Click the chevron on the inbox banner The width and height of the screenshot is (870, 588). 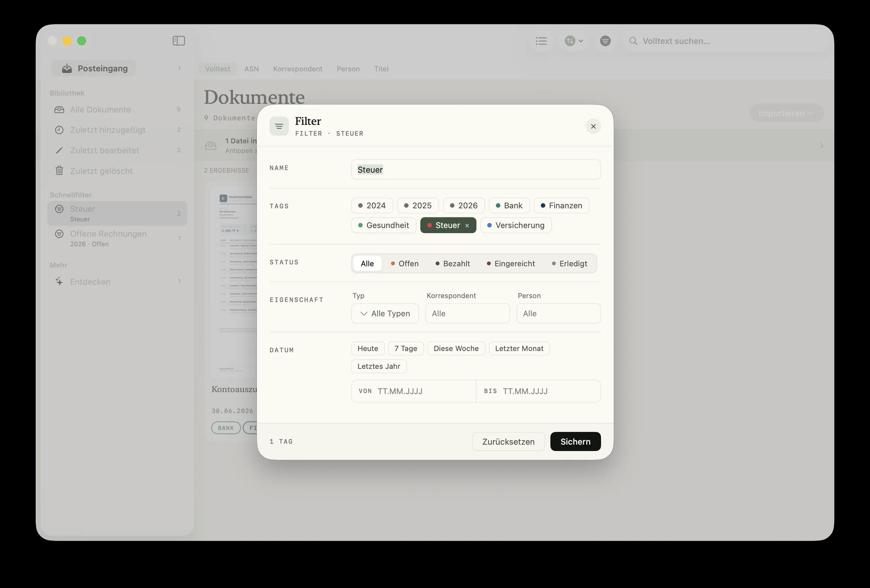[822, 146]
